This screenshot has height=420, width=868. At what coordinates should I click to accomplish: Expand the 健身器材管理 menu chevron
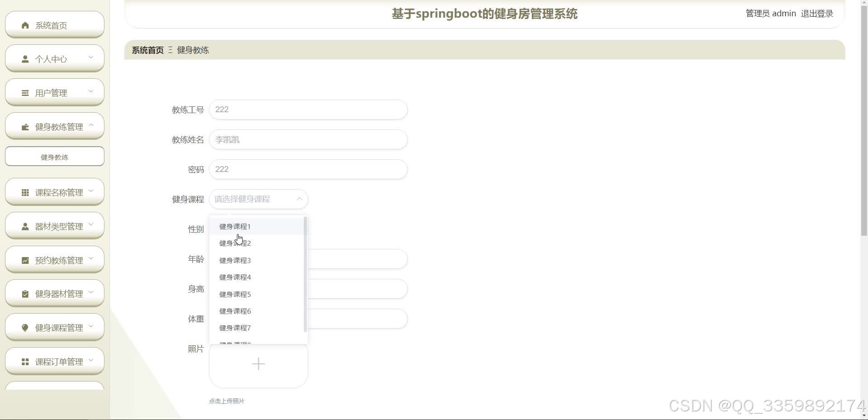click(91, 292)
